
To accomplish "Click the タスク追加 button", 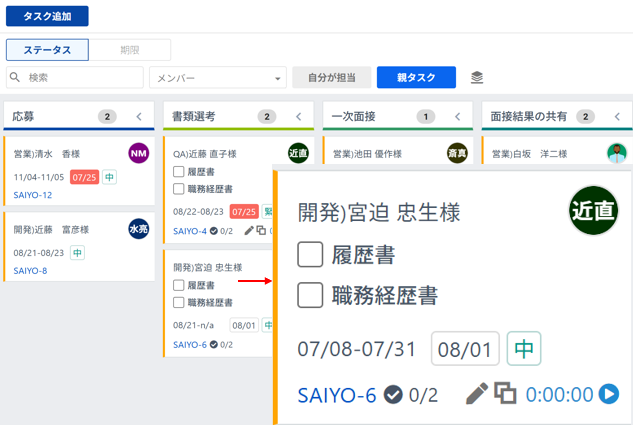I will [x=47, y=16].
